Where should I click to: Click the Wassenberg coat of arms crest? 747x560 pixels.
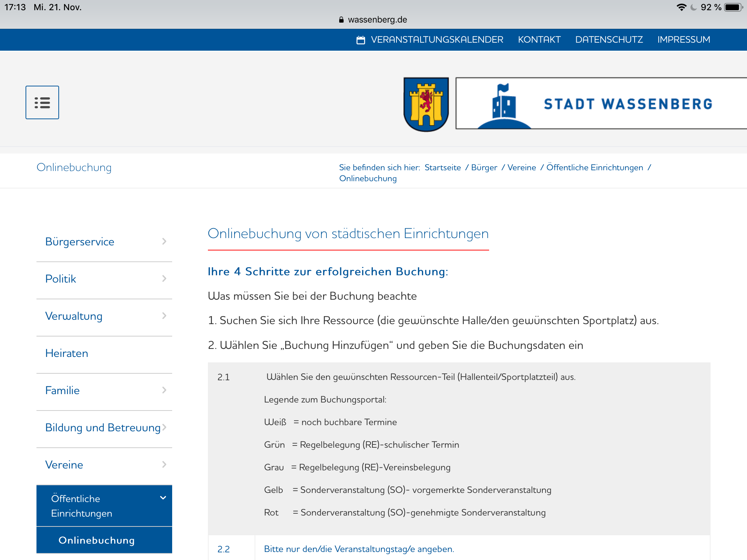coord(426,104)
